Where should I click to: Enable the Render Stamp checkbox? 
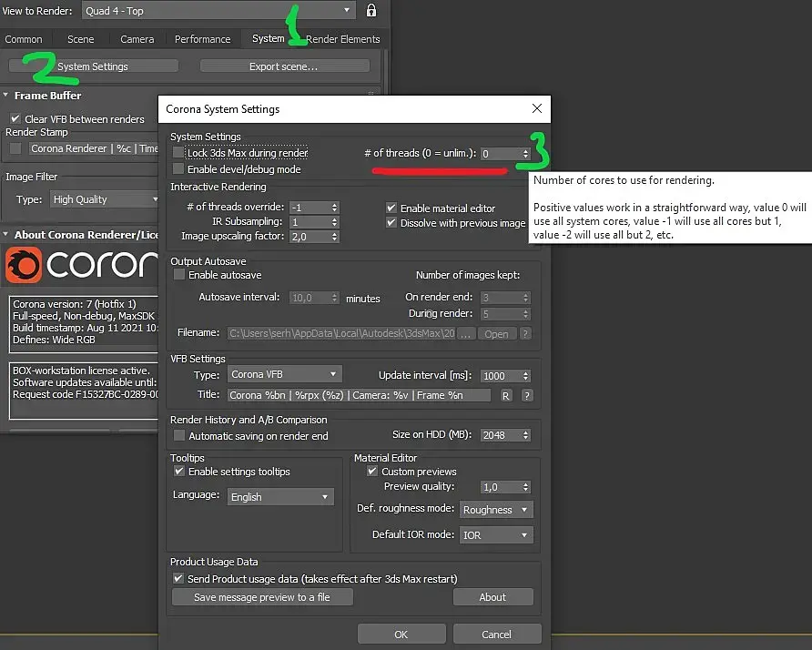pos(15,148)
